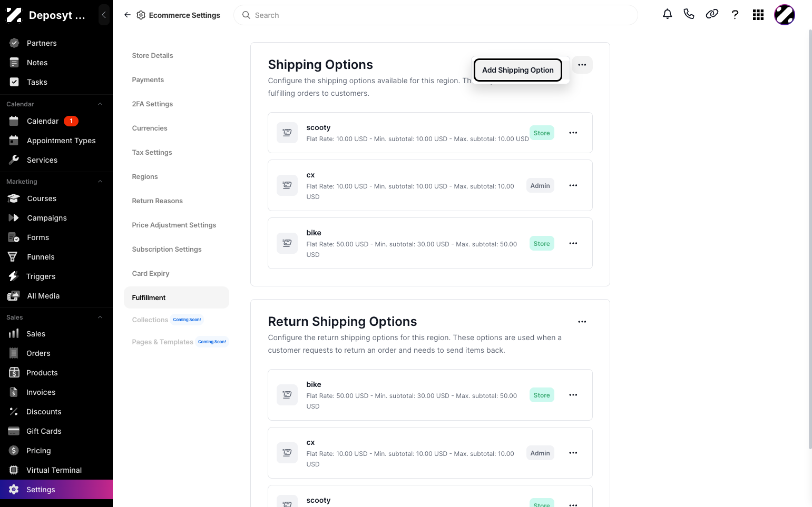Collapse the Sales sidebar section
Image resolution: width=812 pixels, height=507 pixels.
[100, 317]
